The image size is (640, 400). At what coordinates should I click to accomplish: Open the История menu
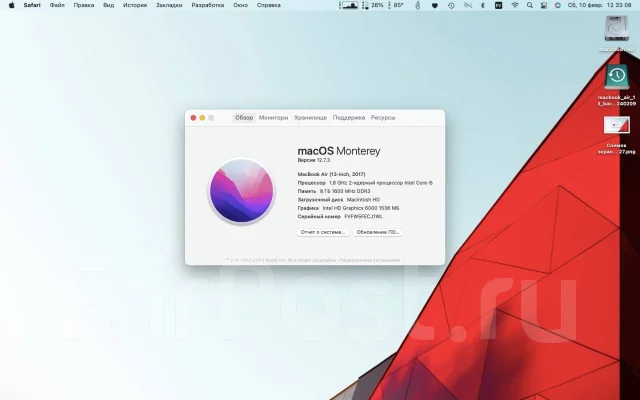[x=135, y=5]
